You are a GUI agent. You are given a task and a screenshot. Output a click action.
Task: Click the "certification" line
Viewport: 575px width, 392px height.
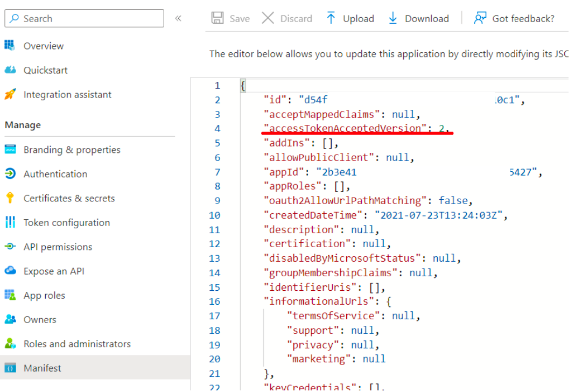tap(327, 243)
